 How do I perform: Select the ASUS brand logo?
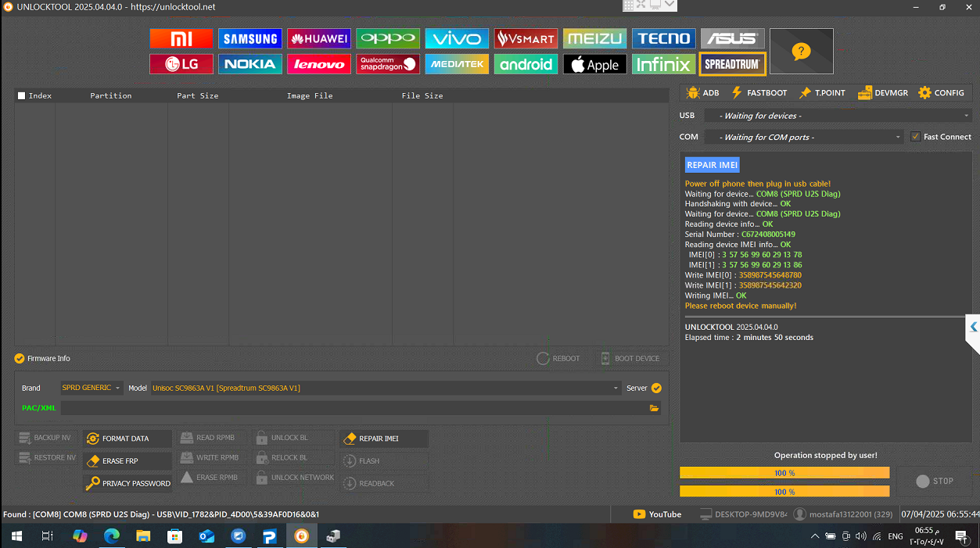(x=733, y=38)
